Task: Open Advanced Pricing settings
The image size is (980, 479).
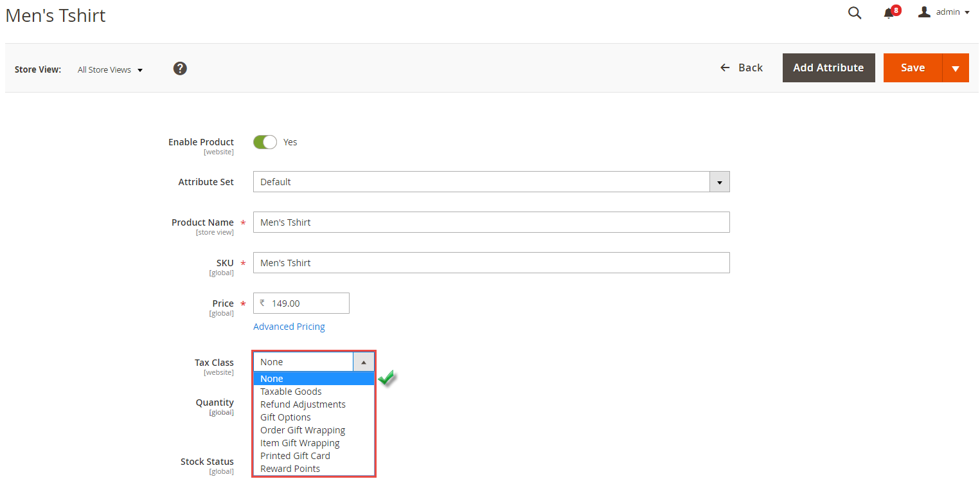Action: pos(289,327)
